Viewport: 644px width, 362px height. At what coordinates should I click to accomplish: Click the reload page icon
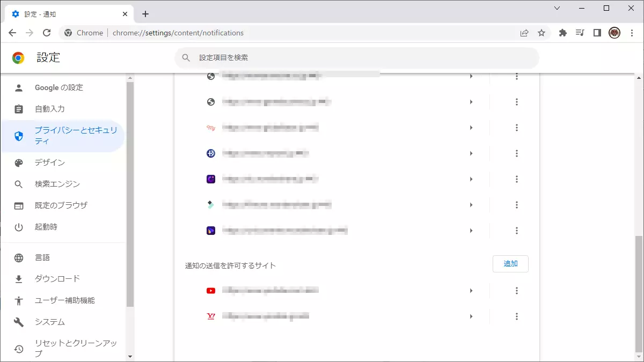(x=47, y=33)
